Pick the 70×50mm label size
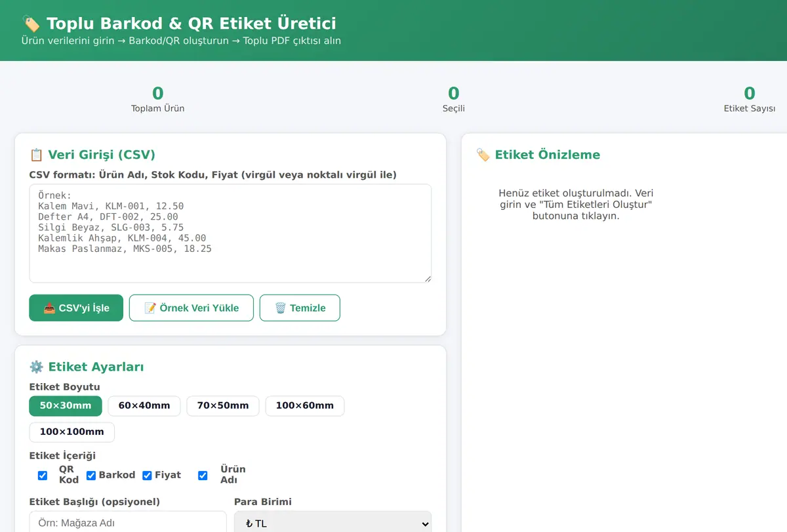The width and height of the screenshot is (787, 532). (223, 405)
